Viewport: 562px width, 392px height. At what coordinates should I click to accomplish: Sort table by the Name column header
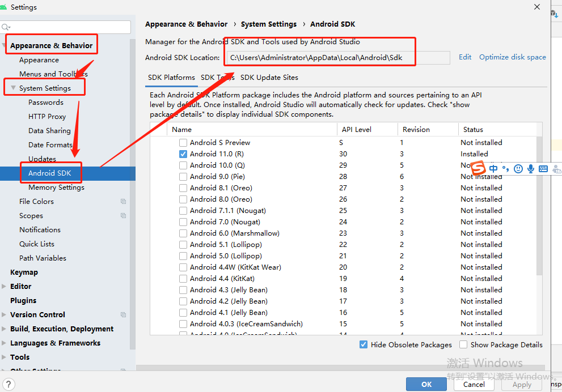click(x=252, y=129)
